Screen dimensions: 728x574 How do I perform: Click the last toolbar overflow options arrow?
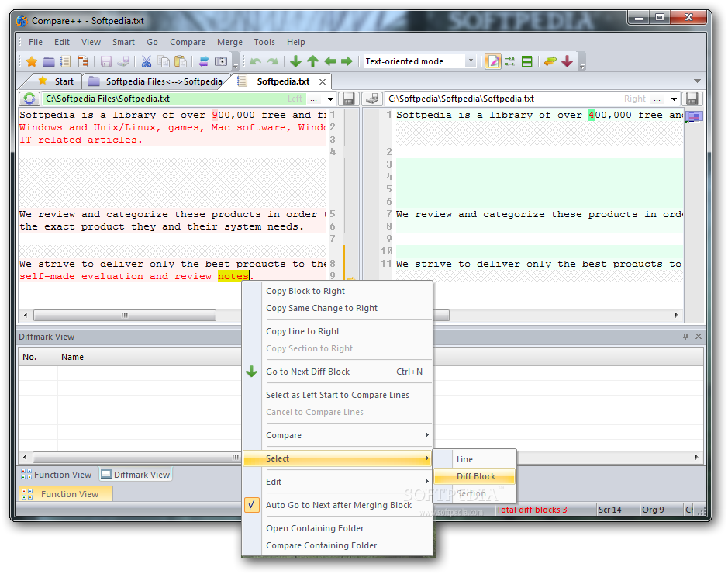click(x=582, y=65)
